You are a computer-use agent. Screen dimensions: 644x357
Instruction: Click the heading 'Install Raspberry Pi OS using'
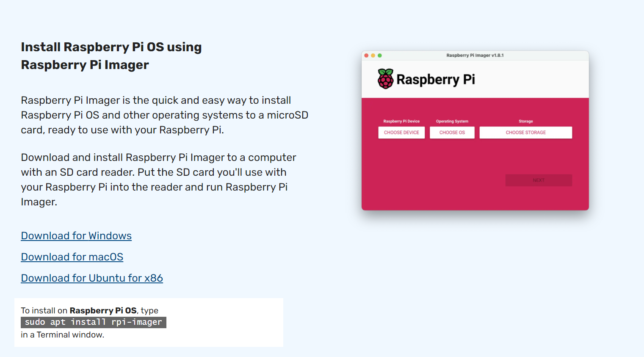[111, 47]
